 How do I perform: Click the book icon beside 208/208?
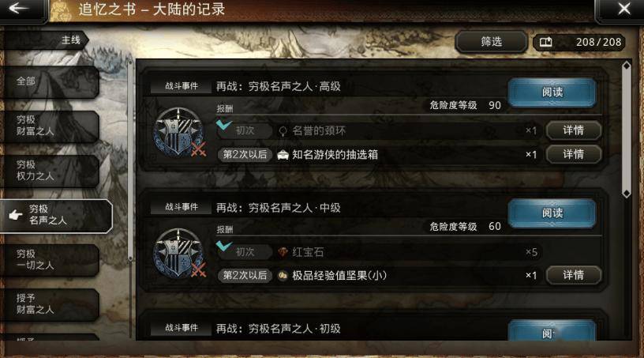[x=545, y=42]
